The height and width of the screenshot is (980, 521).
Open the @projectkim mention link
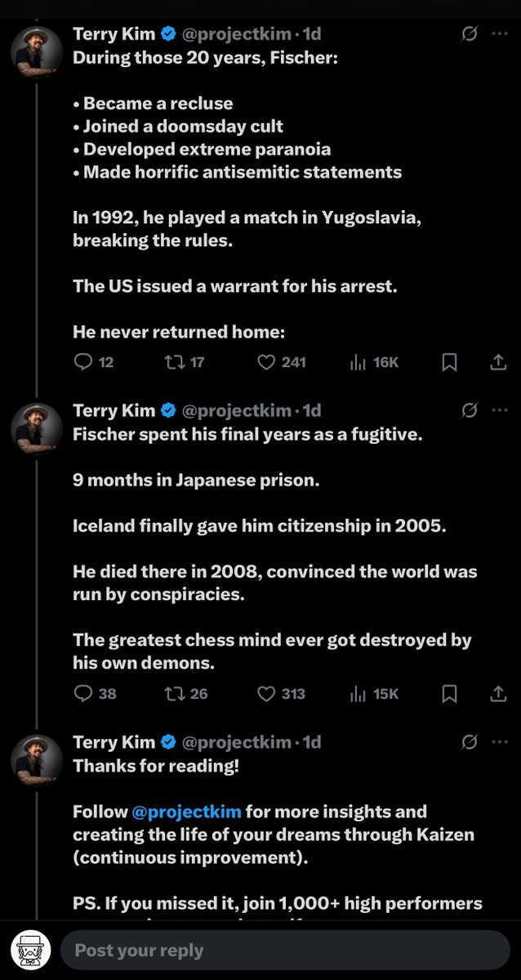click(x=186, y=812)
